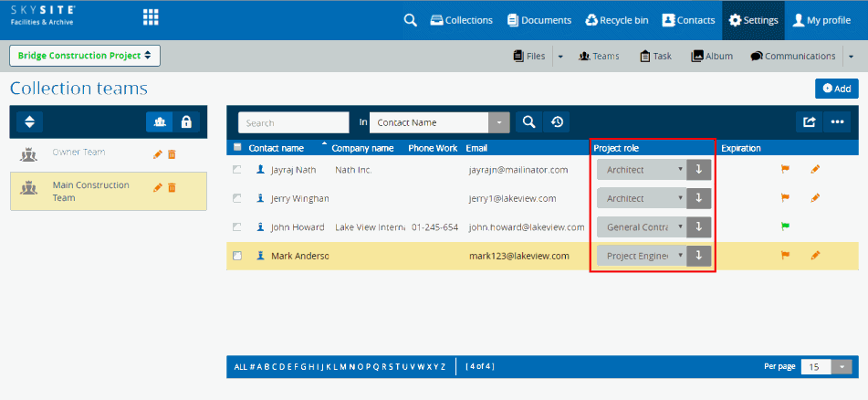Image resolution: width=868 pixels, height=400 pixels.
Task: Click the green flag for John Howard
Action: (x=783, y=226)
